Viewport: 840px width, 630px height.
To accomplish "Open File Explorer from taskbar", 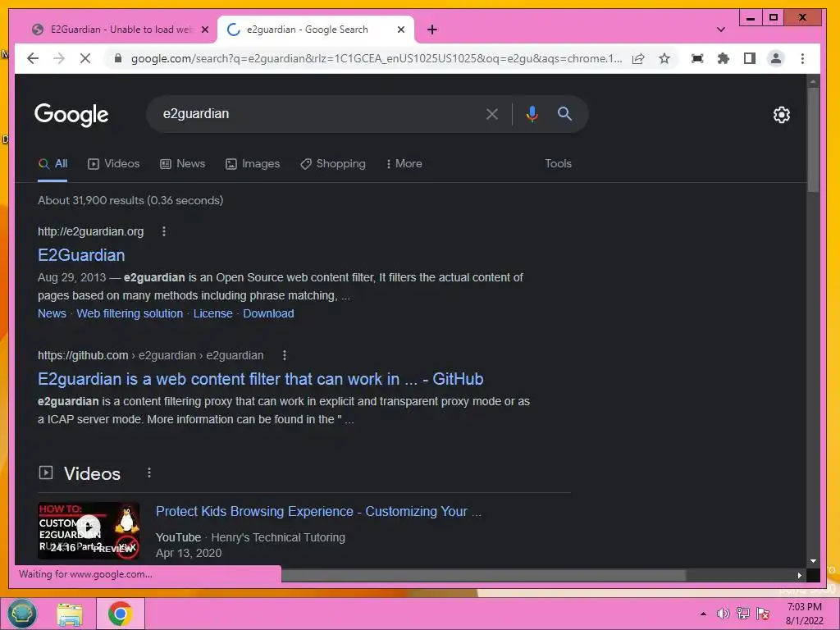I will point(71,614).
